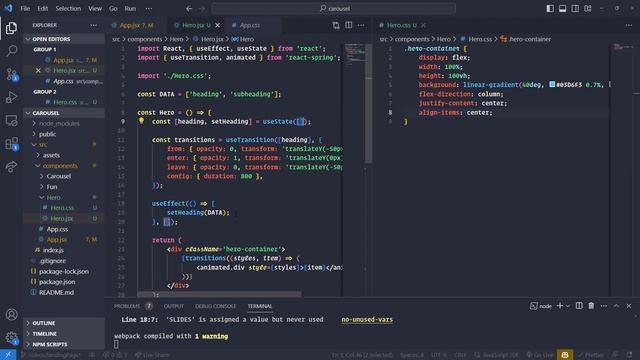Switch to the App.jsx editor tab
The width and height of the screenshot is (640, 360).
point(136,25)
